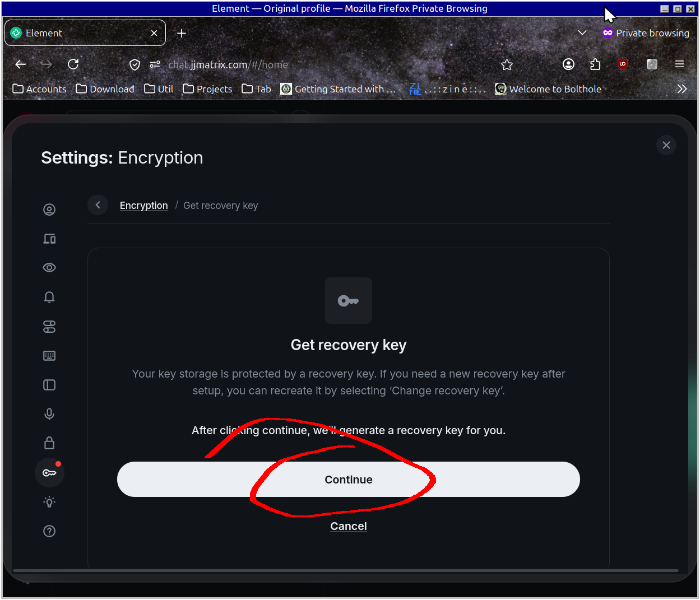Bookmark this page with the star
The width and height of the screenshot is (700, 600).
[x=507, y=64]
